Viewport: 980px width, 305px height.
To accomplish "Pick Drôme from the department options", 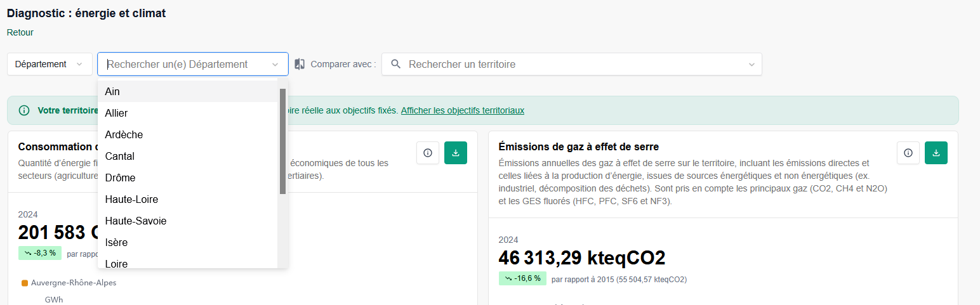I will [x=188, y=178].
